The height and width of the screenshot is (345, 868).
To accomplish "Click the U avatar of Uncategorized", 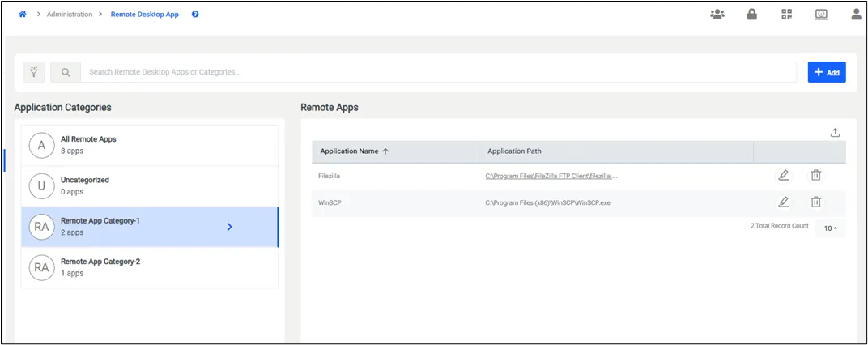I will [41, 186].
